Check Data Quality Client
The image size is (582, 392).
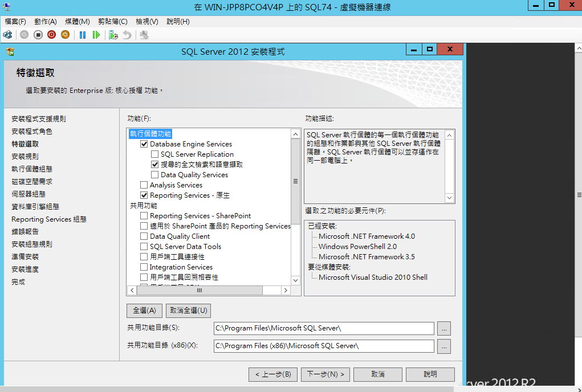144,236
